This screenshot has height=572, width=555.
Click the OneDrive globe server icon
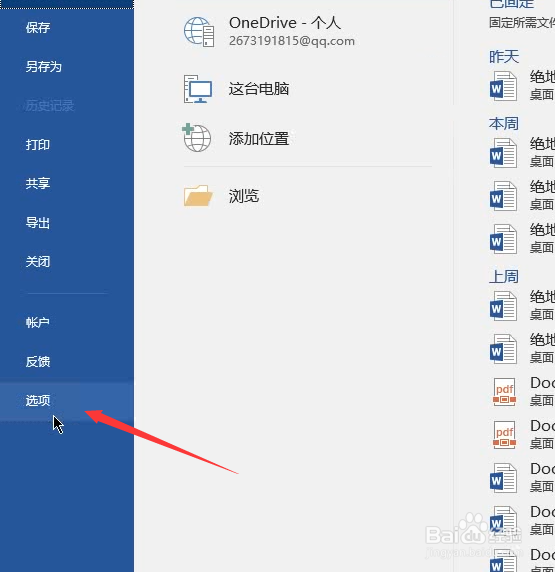pyautogui.click(x=199, y=32)
